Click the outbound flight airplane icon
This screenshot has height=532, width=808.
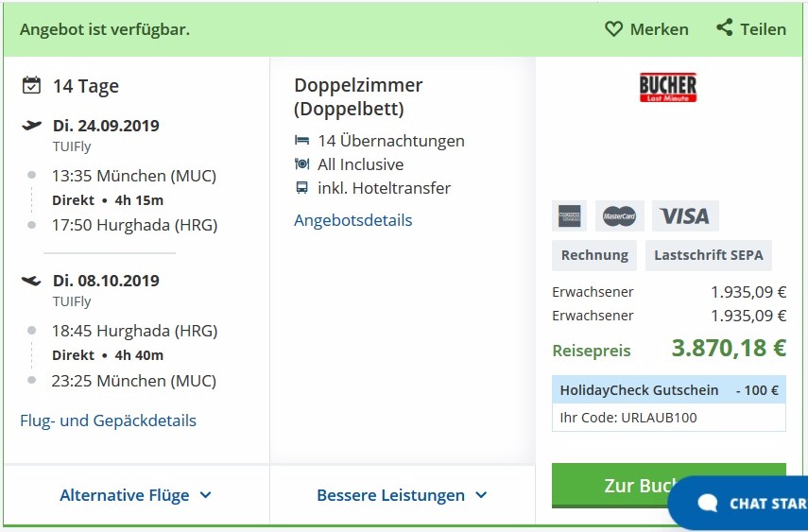[x=31, y=126]
